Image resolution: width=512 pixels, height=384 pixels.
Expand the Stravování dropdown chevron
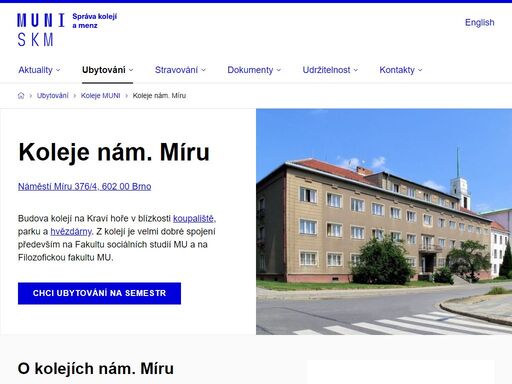pos(203,70)
